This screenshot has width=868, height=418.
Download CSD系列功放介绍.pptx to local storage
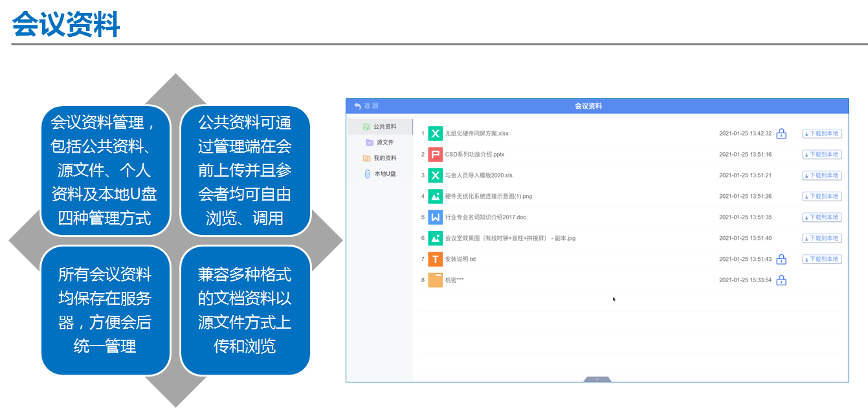(x=821, y=154)
